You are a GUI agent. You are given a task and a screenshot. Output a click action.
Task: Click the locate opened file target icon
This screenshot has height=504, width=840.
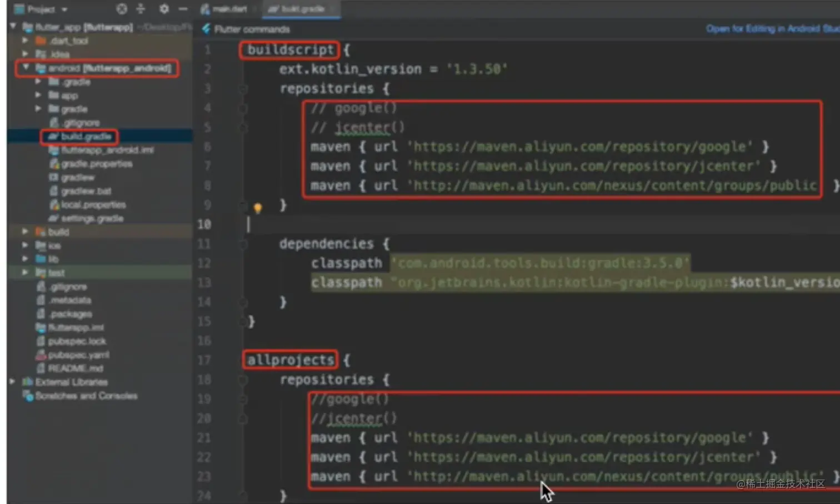point(122,9)
